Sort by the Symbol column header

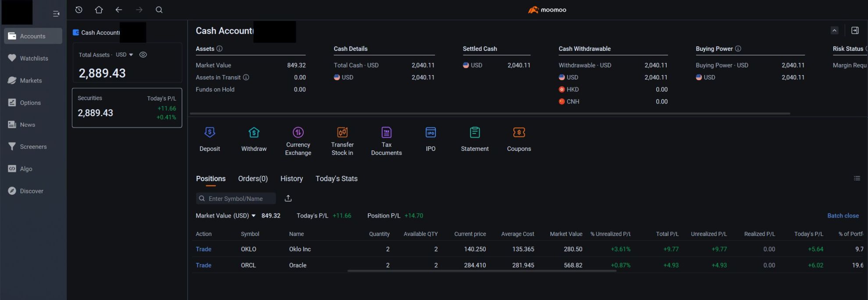pos(250,234)
